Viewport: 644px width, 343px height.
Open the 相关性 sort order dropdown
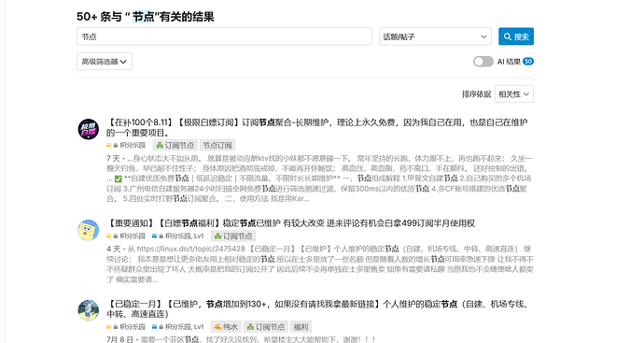514,94
